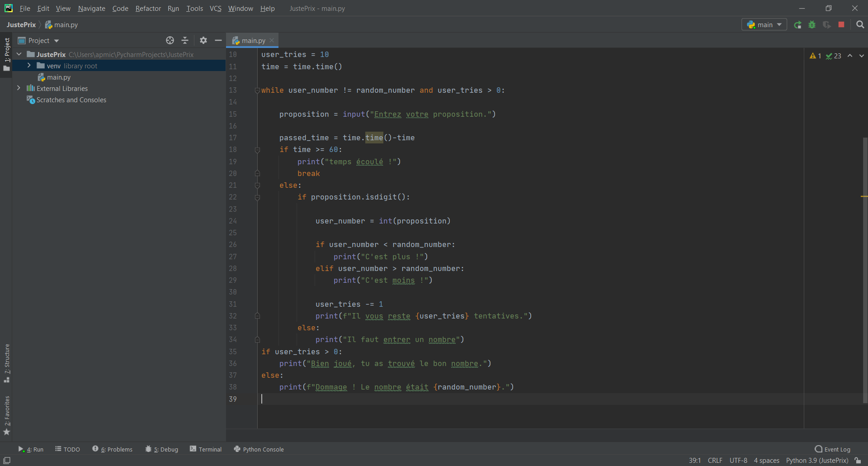Toggle the 2: Favorites tool window
Viewport: 868px width, 466px height.
pos(6,416)
